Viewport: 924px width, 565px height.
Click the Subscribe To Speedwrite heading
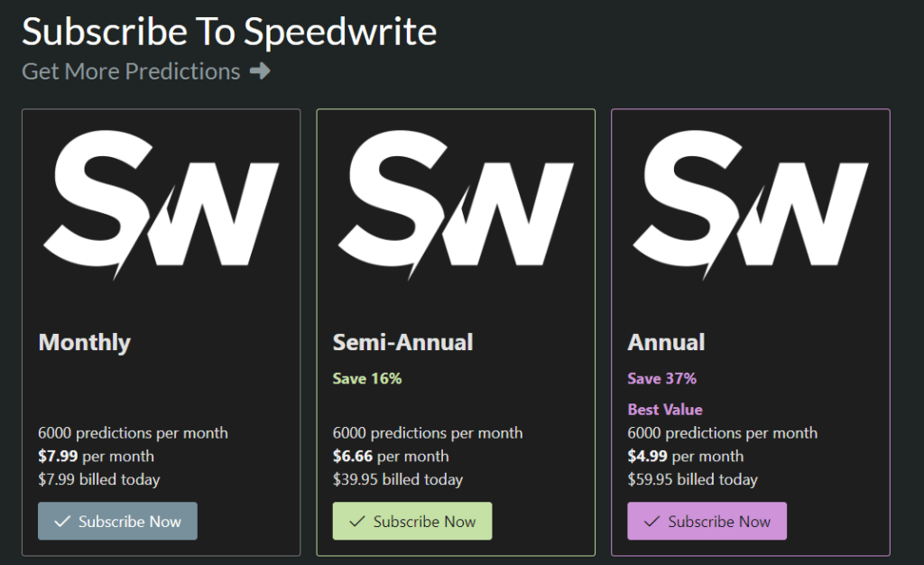(228, 31)
